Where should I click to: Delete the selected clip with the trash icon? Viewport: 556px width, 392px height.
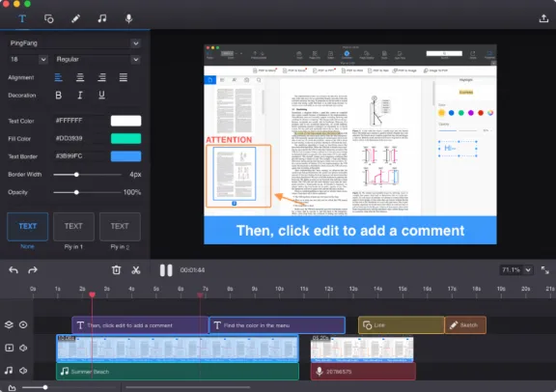click(x=116, y=270)
